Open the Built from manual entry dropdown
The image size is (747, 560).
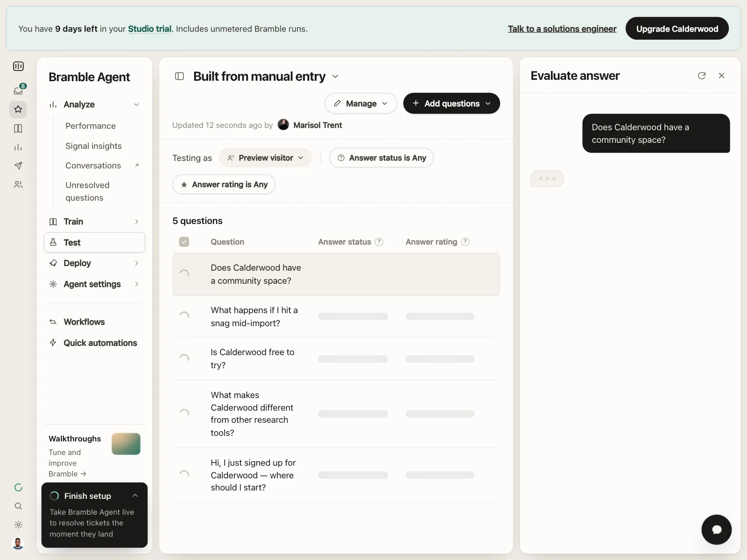tap(335, 77)
